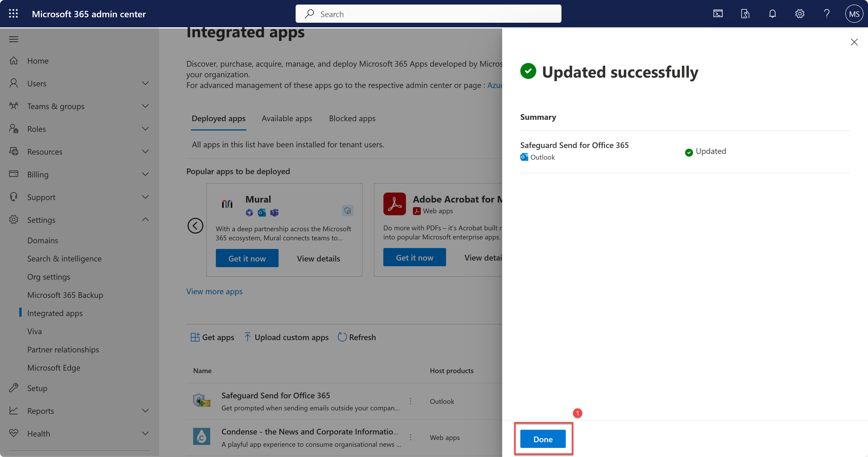
Task: Open the View more apps link
Action: coord(214,291)
